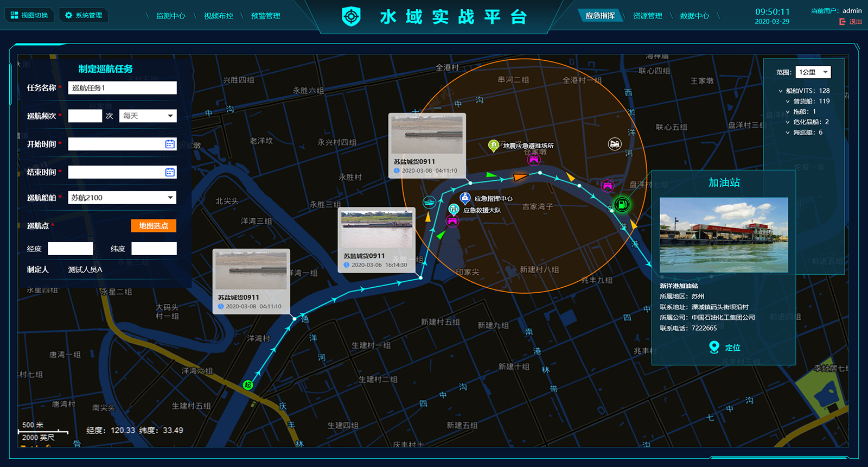868x467 pixels.
Task: Click 定位 in the gas station panel
Action: (725, 348)
